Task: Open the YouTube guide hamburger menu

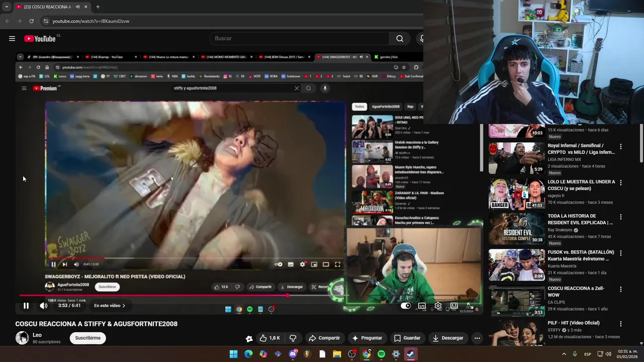Action: pos(12,39)
